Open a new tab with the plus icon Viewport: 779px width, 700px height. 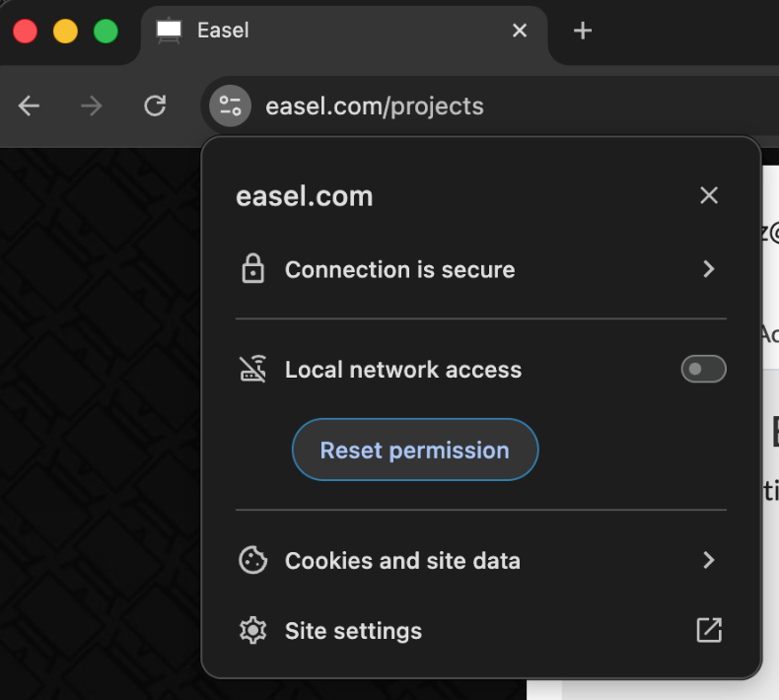tap(582, 31)
